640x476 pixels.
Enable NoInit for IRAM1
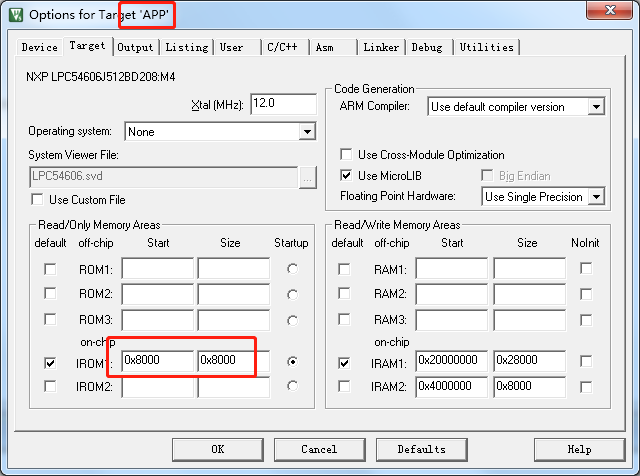(586, 361)
